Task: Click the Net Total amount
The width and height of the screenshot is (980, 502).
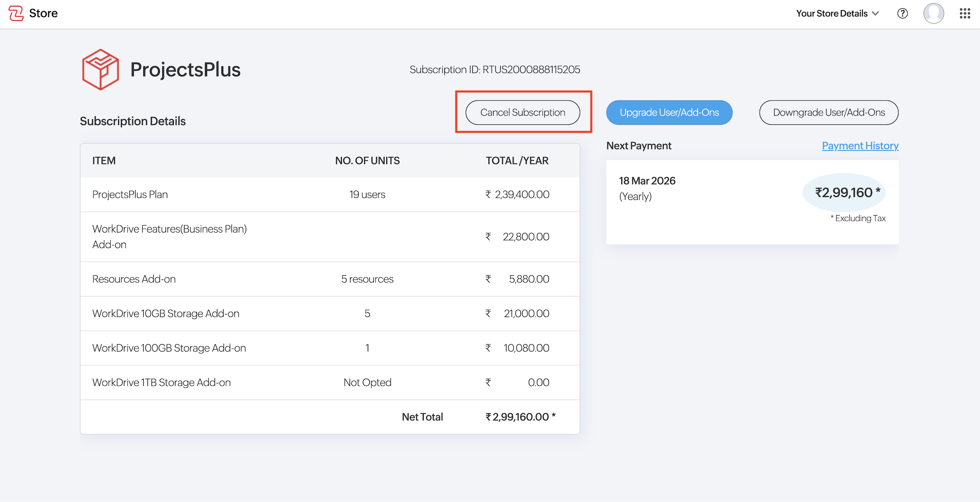Action: [520, 417]
